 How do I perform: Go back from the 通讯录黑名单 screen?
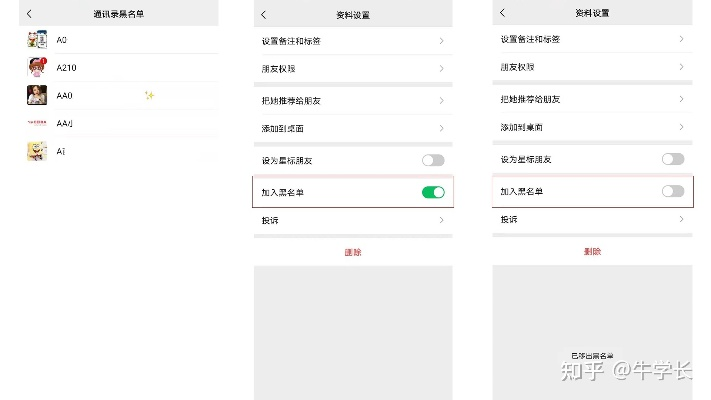click(29, 14)
